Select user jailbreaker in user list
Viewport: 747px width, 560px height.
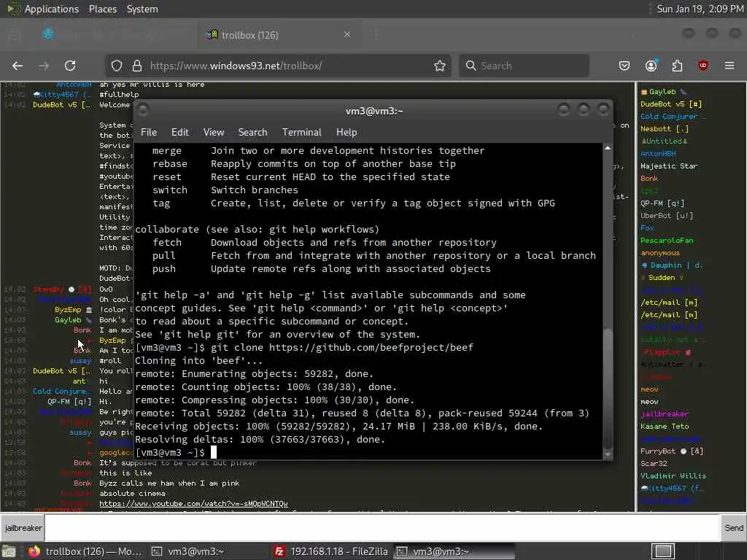click(x=664, y=414)
